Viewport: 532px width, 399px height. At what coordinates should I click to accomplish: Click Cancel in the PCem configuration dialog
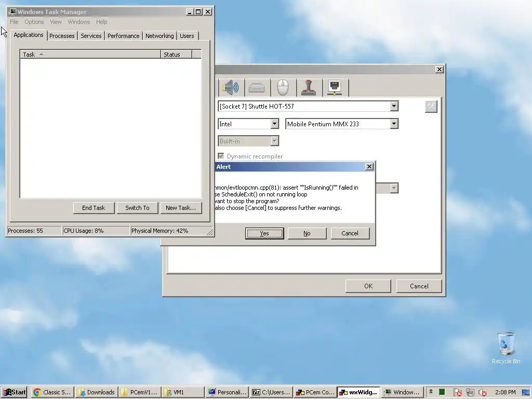419,286
